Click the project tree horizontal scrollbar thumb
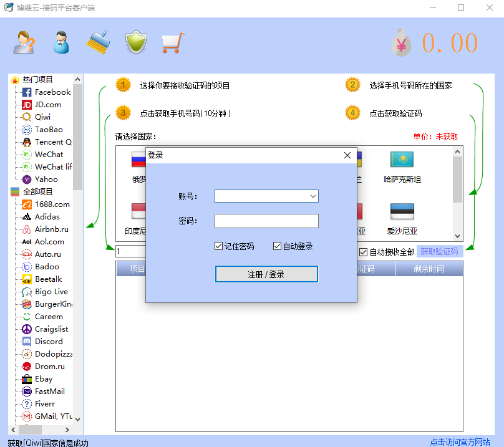The image size is (504, 447). [x=30, y=430]
